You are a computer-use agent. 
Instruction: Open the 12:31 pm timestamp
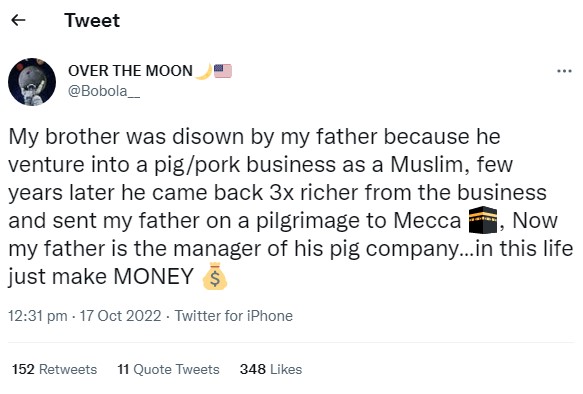(x=38, y=316)
